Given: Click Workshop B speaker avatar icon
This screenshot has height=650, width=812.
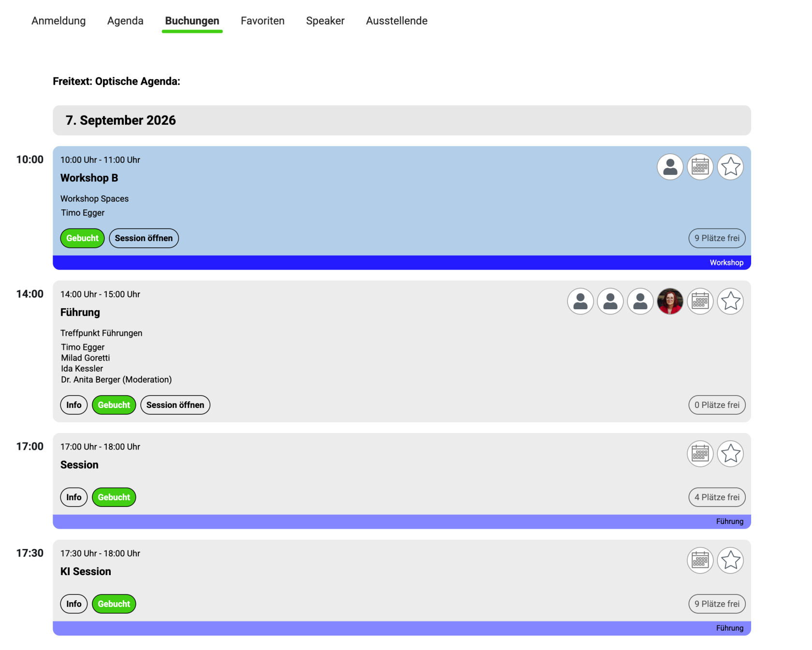Looking at the screenshot, I should (x=670, y=167).
